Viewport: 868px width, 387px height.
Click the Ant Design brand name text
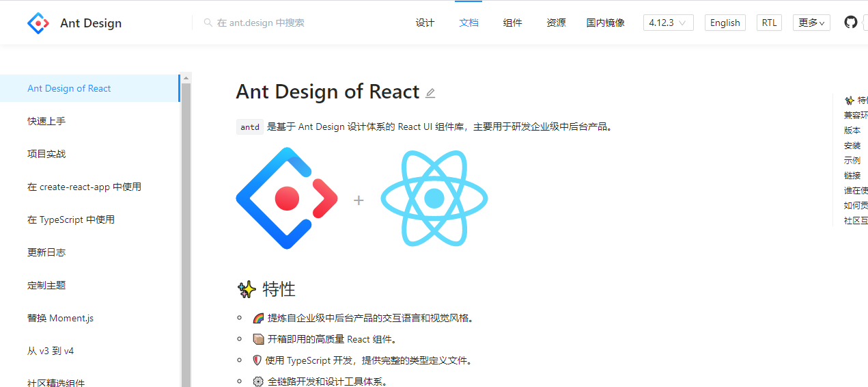click(91, 23)
